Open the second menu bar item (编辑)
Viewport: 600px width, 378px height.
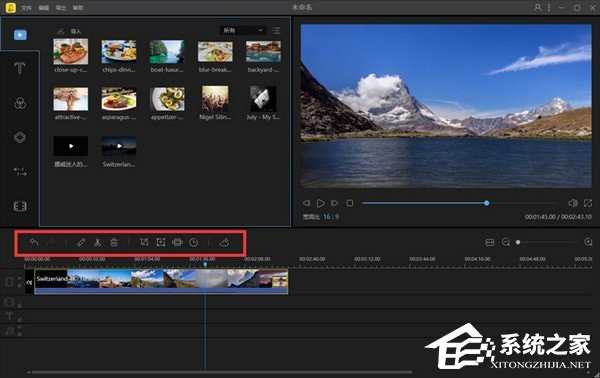(x=44, y=8)
